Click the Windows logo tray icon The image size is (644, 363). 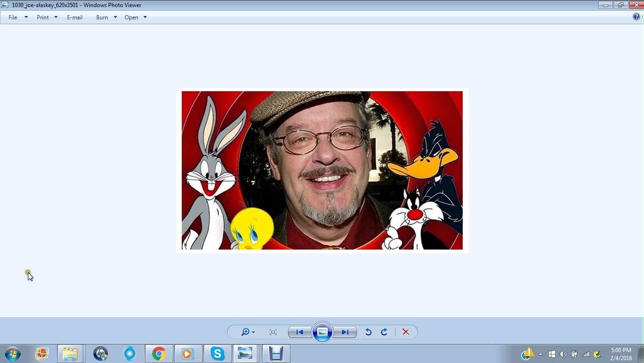[x=551, y=354]
